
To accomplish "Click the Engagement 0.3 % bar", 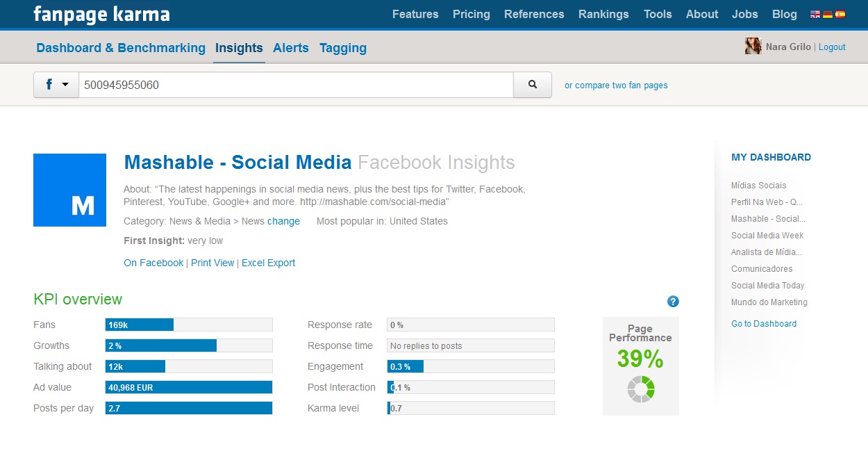I will [471, 366].
